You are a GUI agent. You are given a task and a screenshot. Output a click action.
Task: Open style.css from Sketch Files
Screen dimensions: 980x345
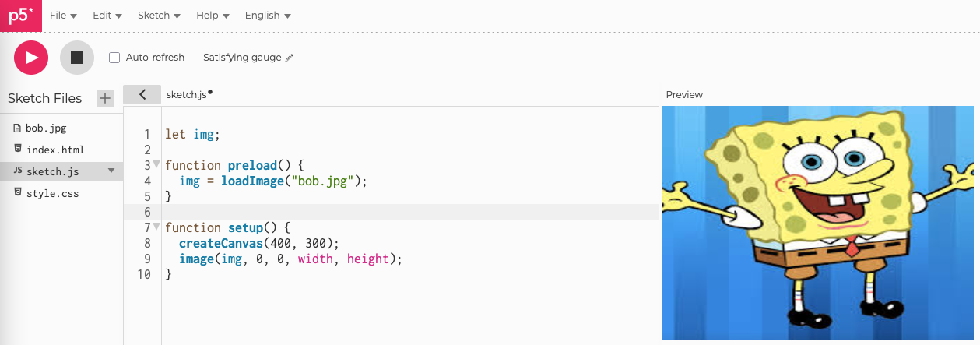tap(52, 193)
